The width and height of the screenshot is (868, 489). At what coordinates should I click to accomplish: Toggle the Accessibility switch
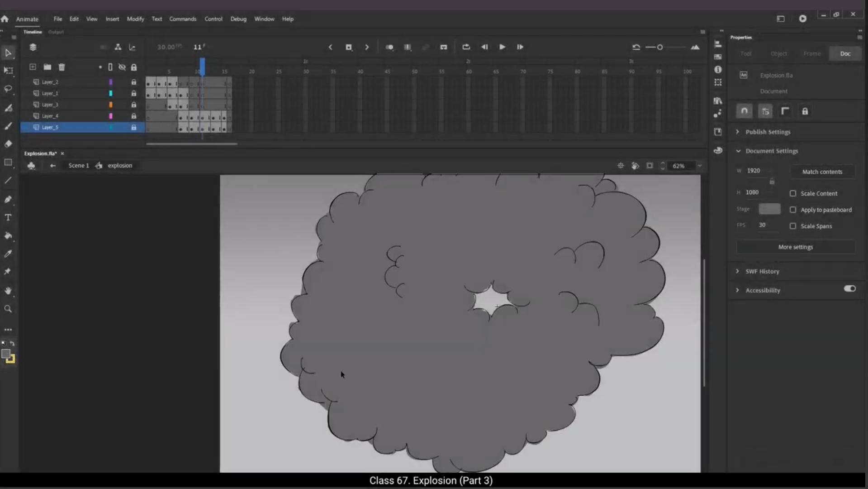pos(849,288)
